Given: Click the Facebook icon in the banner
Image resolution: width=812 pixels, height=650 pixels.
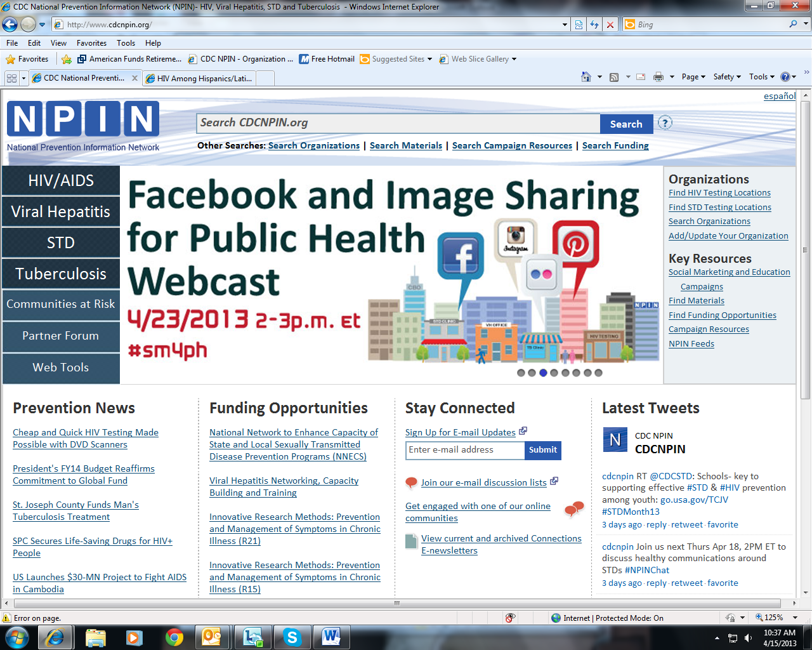Looking at the screenshot, I should pyautogui.click(x=461, y=256).
